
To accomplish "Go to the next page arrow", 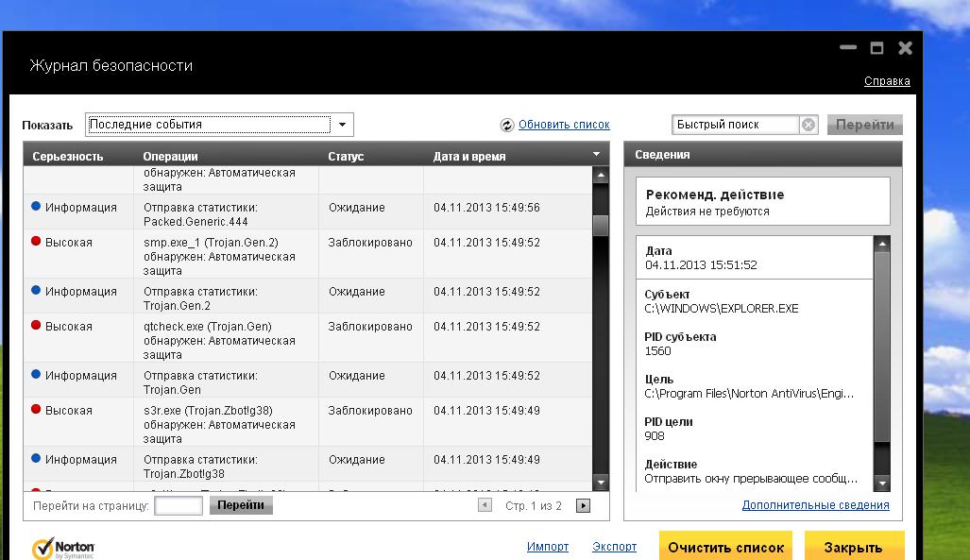I will coord(583,506).
